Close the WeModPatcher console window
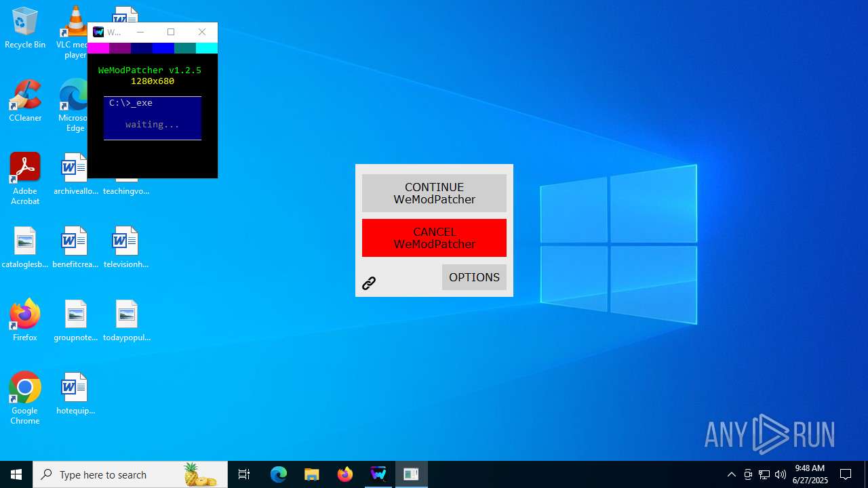Screen dimensions: 868x488 [x=202, y=32]
